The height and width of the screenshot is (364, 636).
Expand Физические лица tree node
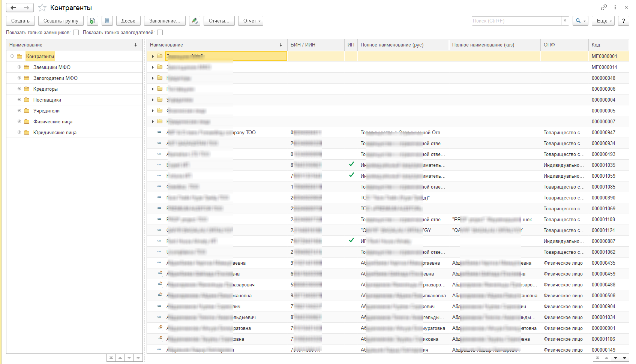(x=19, y=121)
